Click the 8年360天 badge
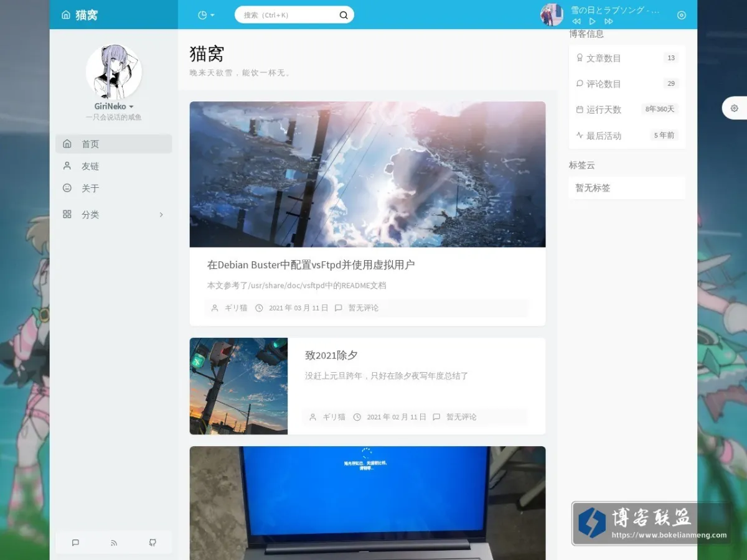Screen dimensions: 747x560 pyautogui.click(x=660, y=109)
